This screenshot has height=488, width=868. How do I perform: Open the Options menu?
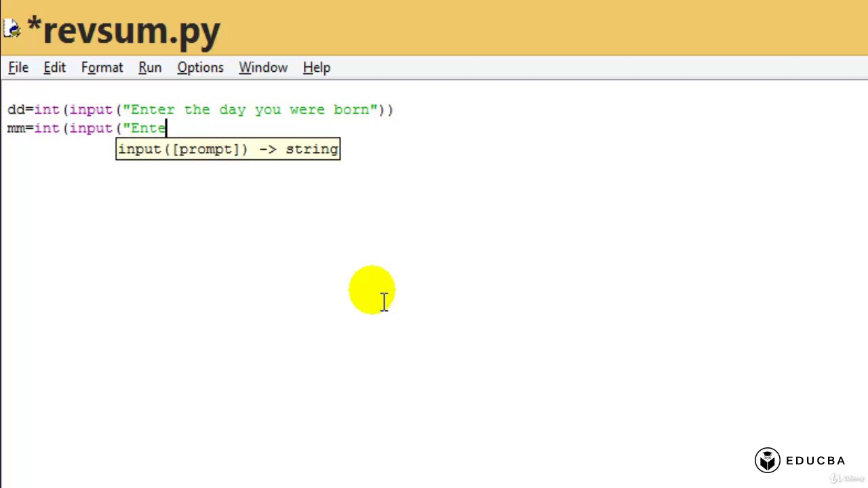click(200, 68)
